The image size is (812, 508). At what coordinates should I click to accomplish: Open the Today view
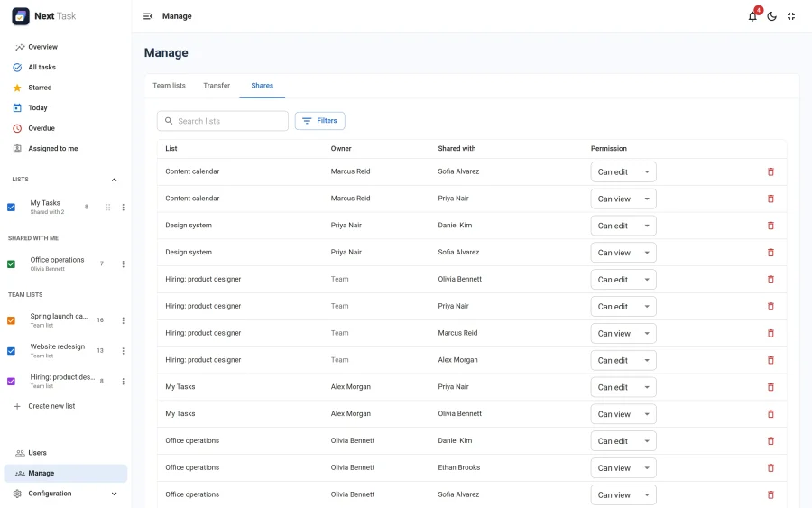[x=65, y=107]
